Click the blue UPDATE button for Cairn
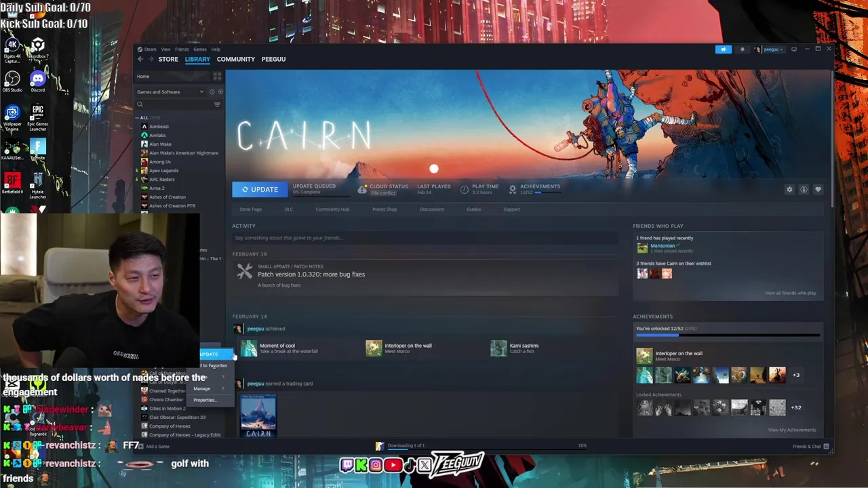Screen dimensions: 868x488 pos(260,190)
